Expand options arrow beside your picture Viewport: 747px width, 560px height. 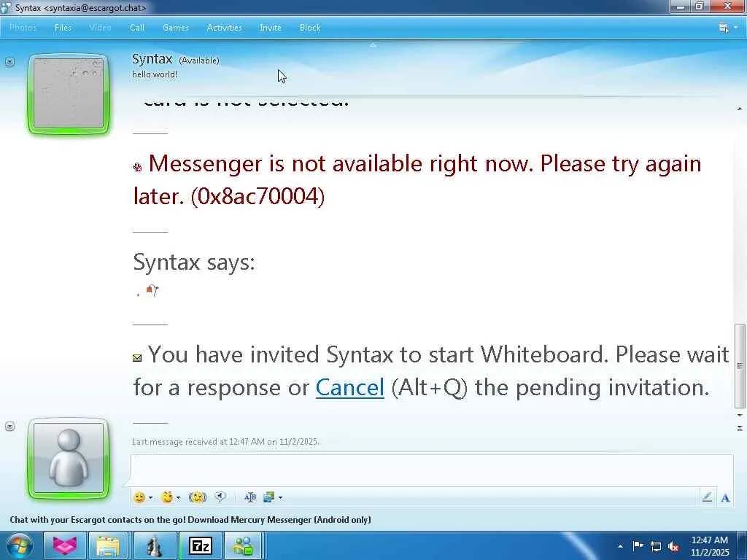[x=9, y=426]
